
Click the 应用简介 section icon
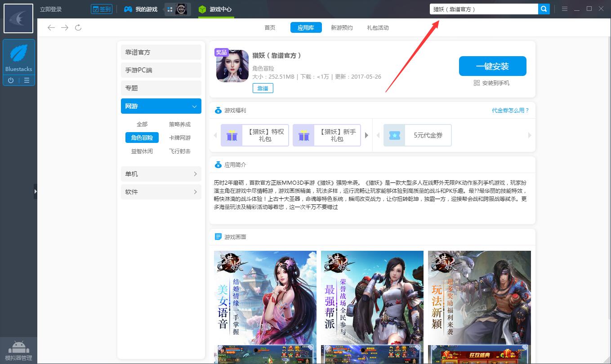click(218, 165)
